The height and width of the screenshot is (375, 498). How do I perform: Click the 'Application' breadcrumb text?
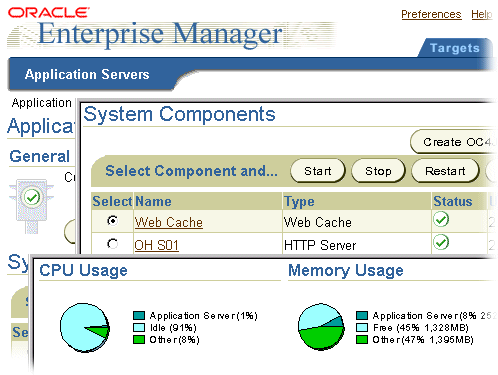tap(42, 103)
